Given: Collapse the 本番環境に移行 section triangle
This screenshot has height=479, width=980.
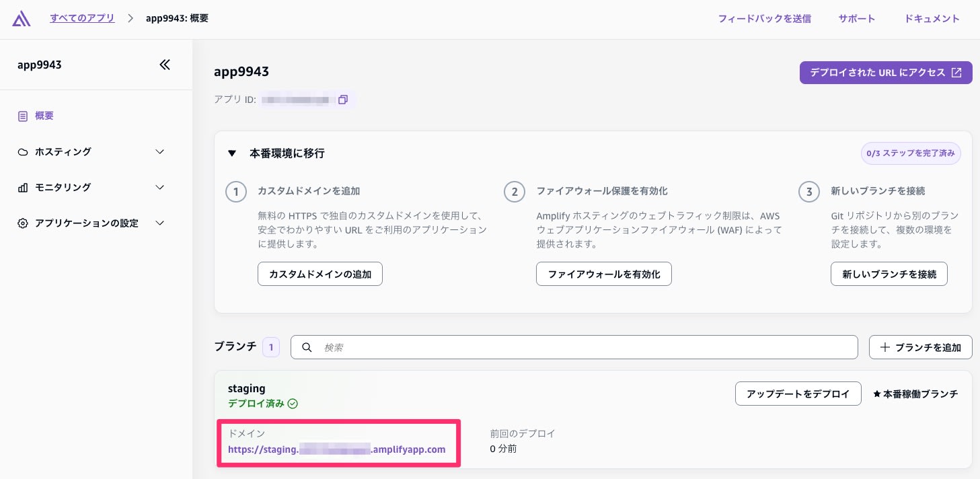Looking at the screenshot, I should tap(232, 153).
